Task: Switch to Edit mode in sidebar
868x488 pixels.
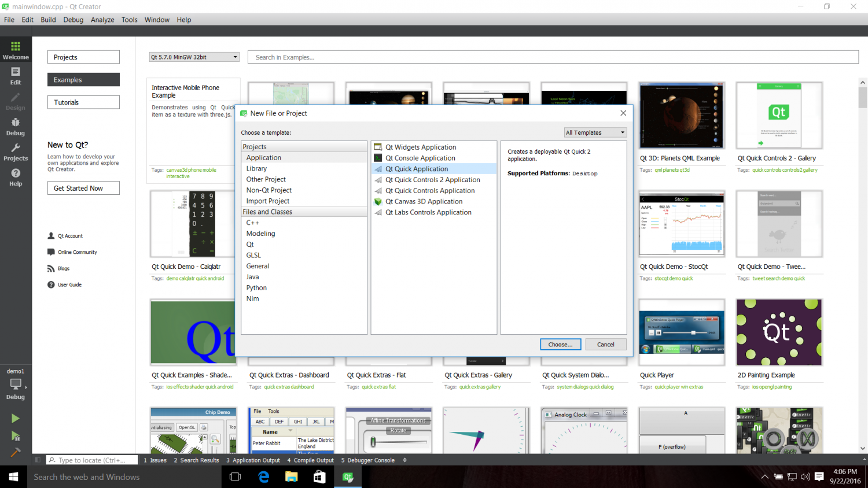Action: click(x=16, y=75)
